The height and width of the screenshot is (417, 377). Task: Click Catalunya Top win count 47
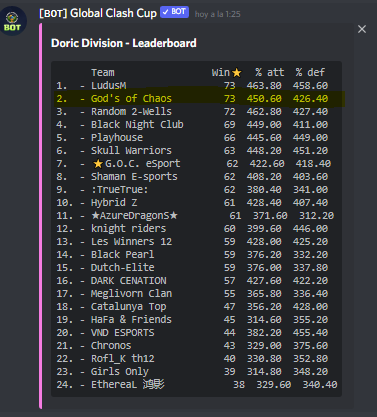point(229,306)
